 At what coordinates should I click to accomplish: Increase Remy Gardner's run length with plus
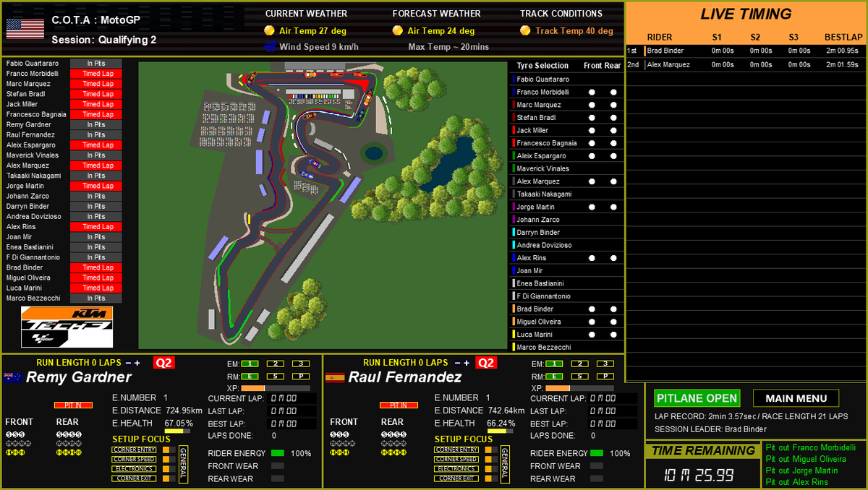click(137, 363)
